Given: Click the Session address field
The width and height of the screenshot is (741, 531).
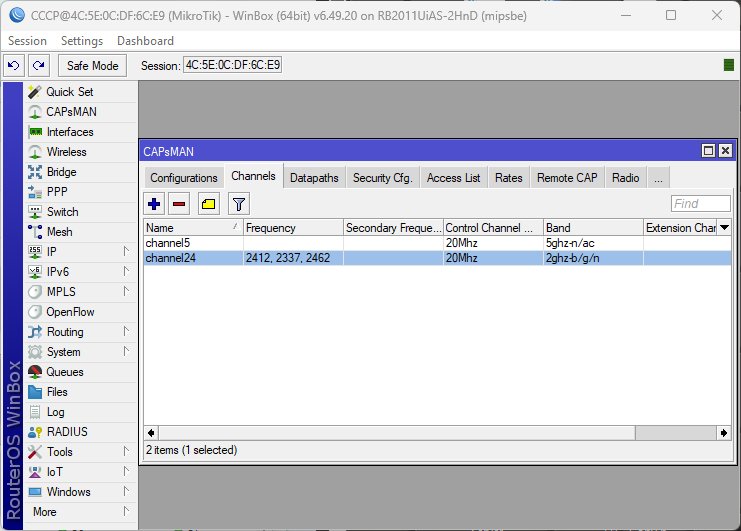Looking at the screenshot, I should tap(233, 65).
